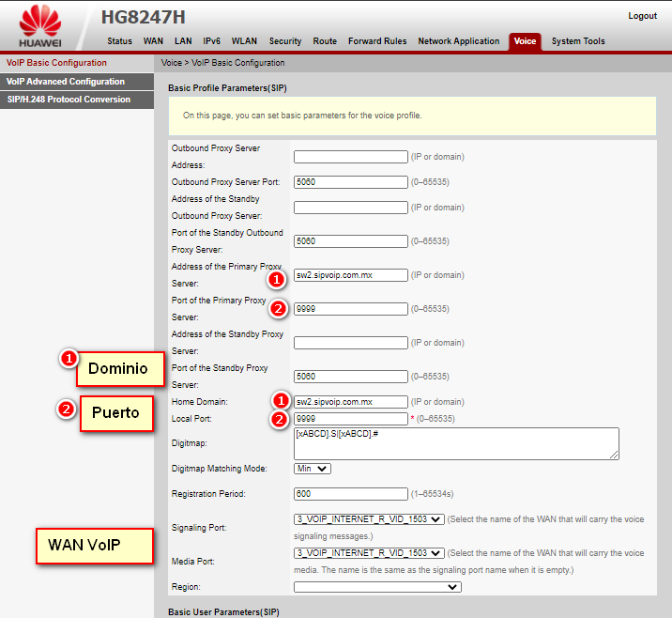672x618 pixels.
Task: Open SIP/H.248 Protocol Conversion page
Action: (x=69, y=100)
